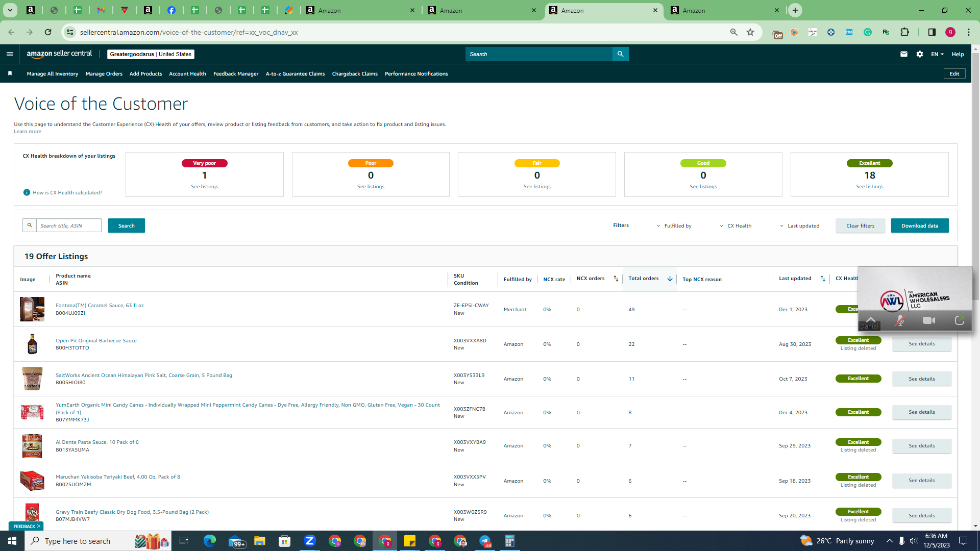See details for Open Pit Original Barbecue Sauce
Screen dimensions: 980x551
tap(922, 344)
